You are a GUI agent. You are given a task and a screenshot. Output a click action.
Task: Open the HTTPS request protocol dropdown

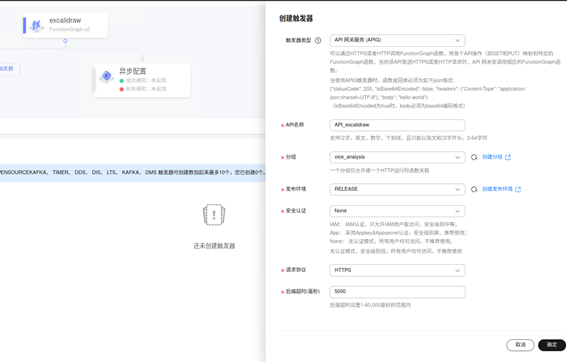pyautogui.click(x=397, y=271)
